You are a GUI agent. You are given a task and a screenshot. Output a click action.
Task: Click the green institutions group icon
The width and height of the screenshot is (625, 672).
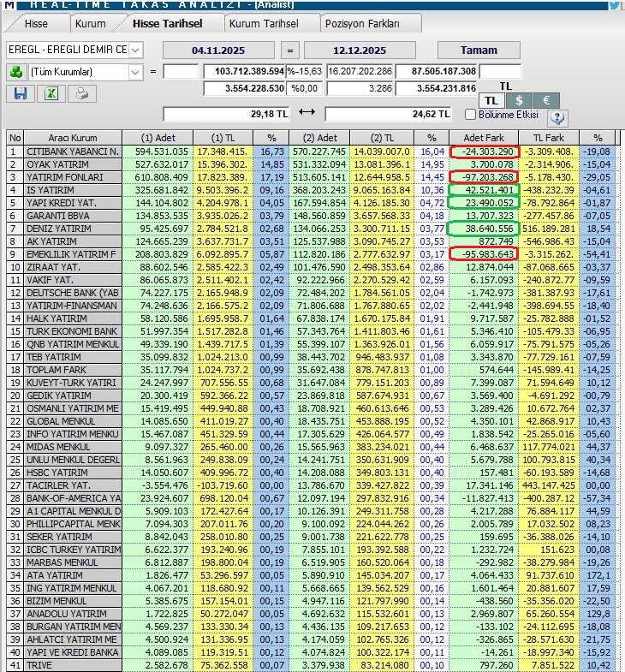pos(15,72)
